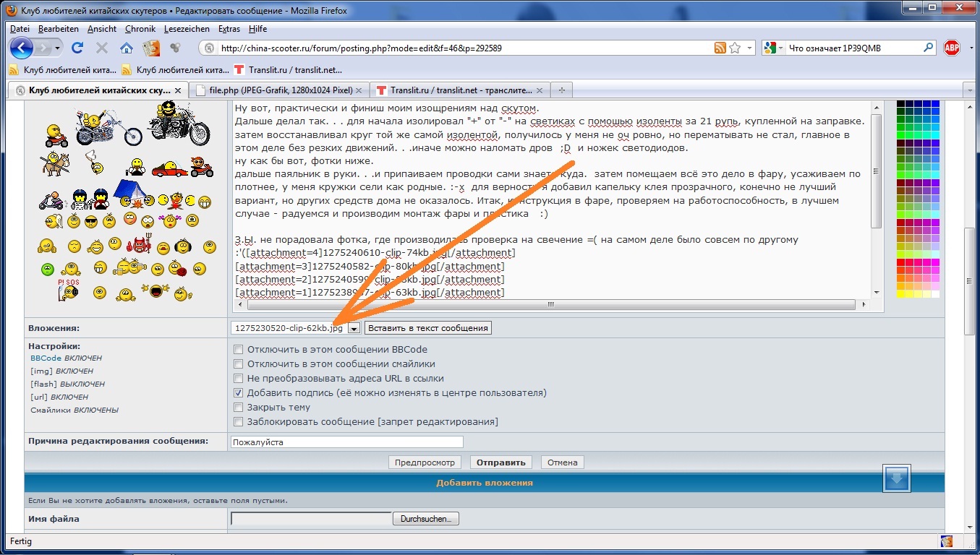Go to the browser home page icon

coord(127,48)
